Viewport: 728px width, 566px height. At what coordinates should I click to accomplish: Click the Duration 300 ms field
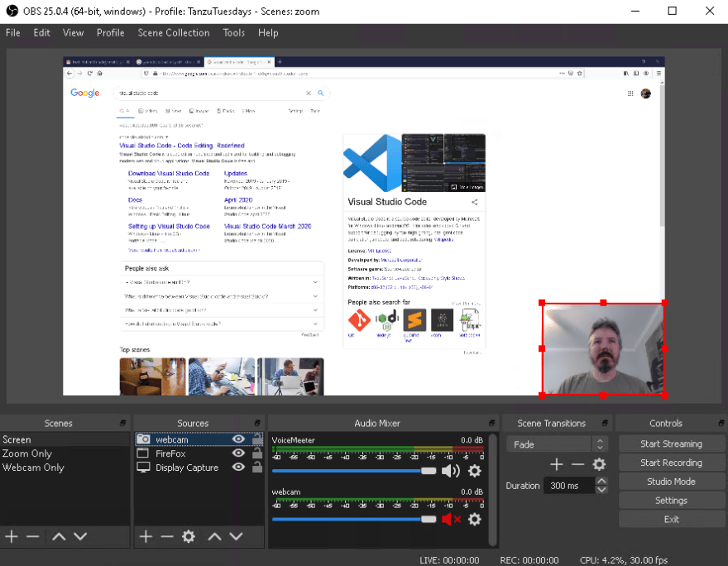[569, 486]
